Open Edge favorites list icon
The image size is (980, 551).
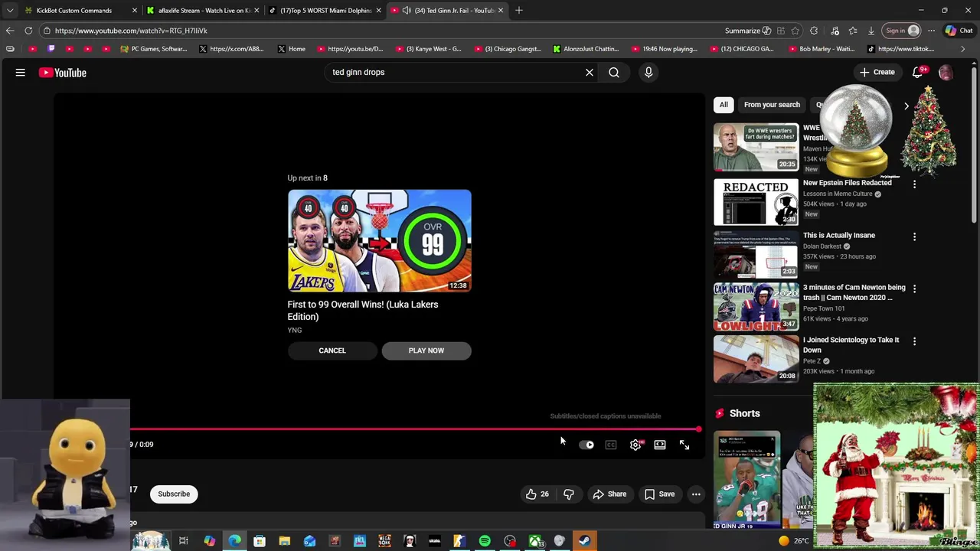853,31
